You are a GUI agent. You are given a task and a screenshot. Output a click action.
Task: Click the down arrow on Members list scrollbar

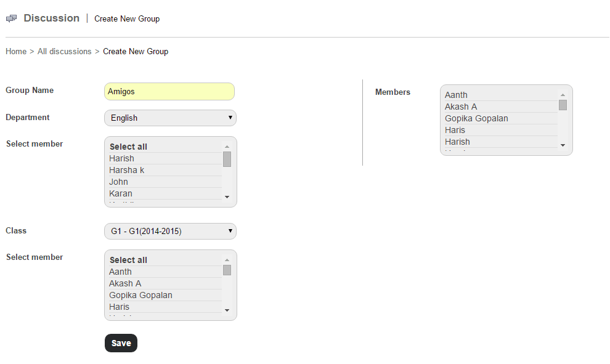[x=563, y=145]
